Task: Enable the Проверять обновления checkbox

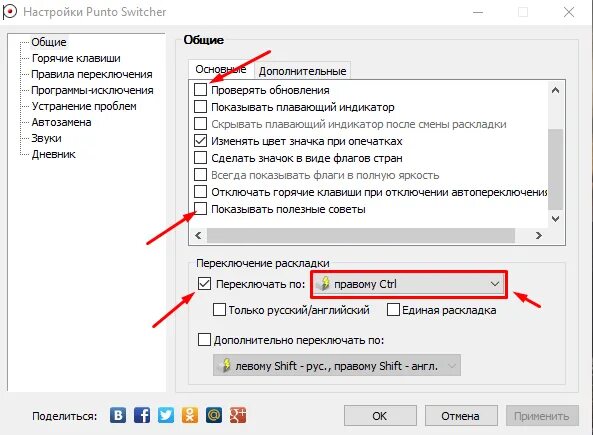Action: coord(200,90)
